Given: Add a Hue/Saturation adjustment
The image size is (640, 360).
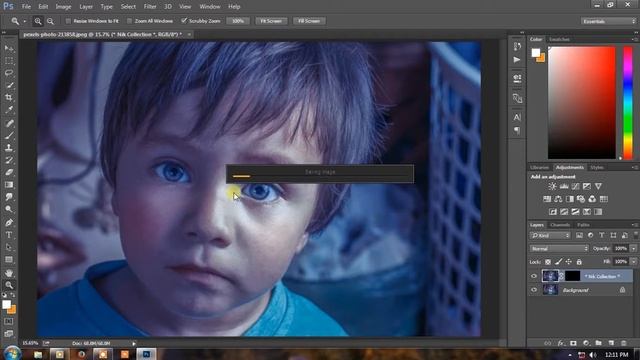Looking at the screenshot, I should 547,199.
